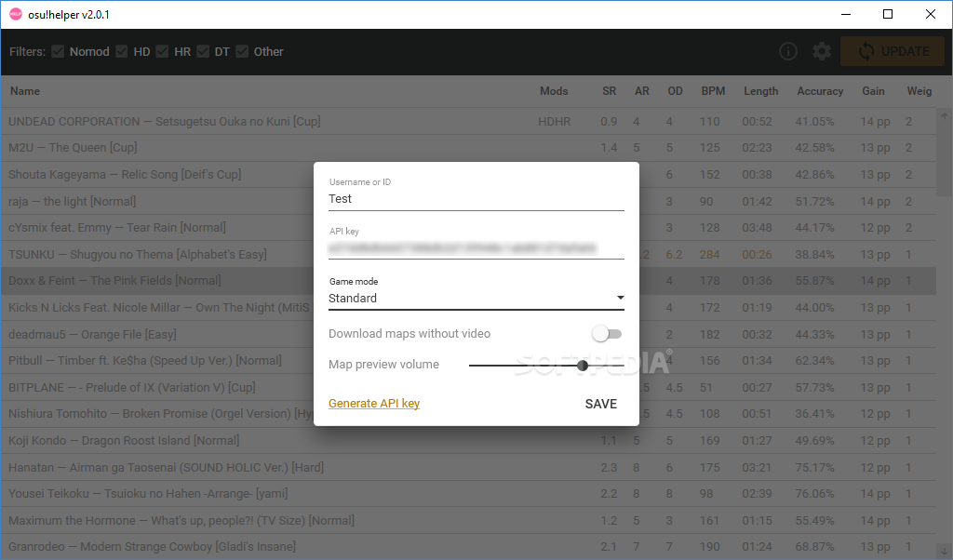The height and width of the screenshot is (560, 953).
Task: Enable Download maps without video switch
Action: point(607,333)
